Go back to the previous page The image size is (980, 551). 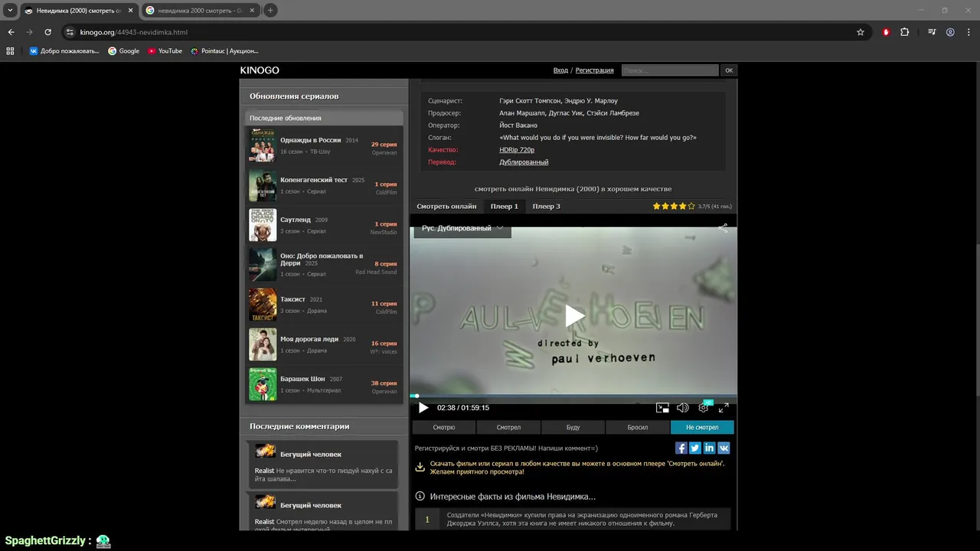(11, 32)
